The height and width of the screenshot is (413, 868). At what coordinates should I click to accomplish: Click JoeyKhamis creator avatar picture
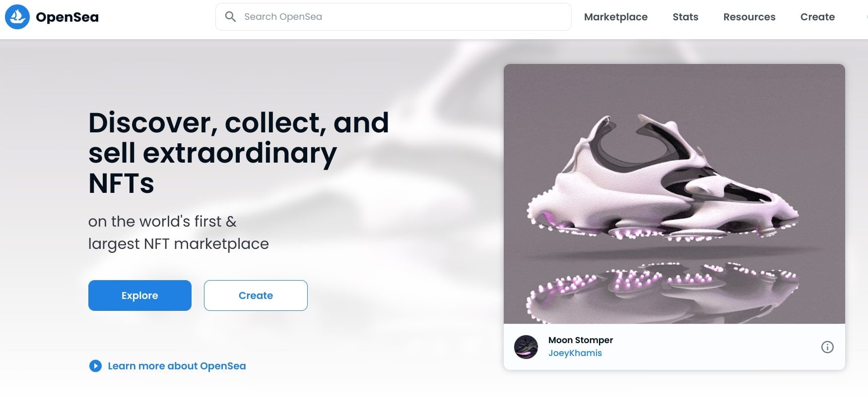(526, 347)
